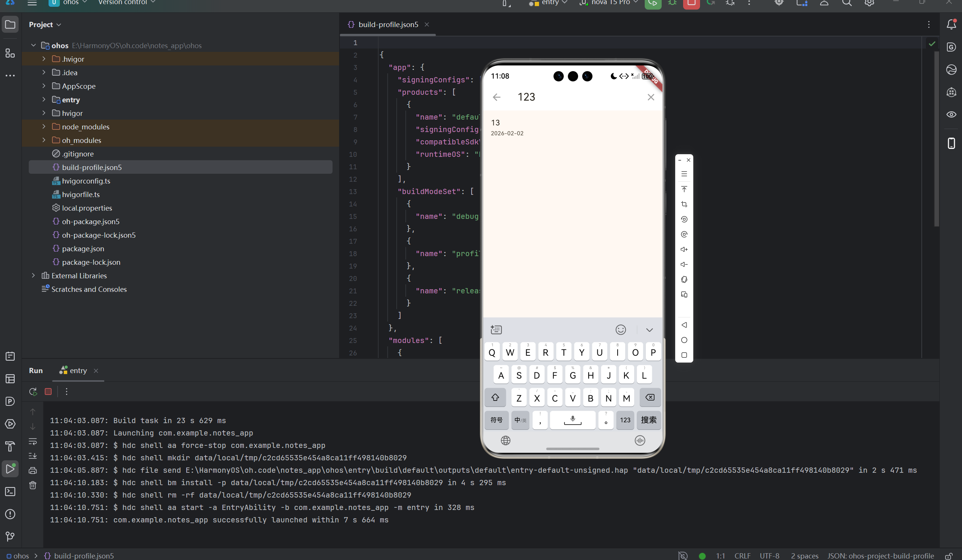Open the Terminal tool window
962x560 pixels.
click(10, 491)
